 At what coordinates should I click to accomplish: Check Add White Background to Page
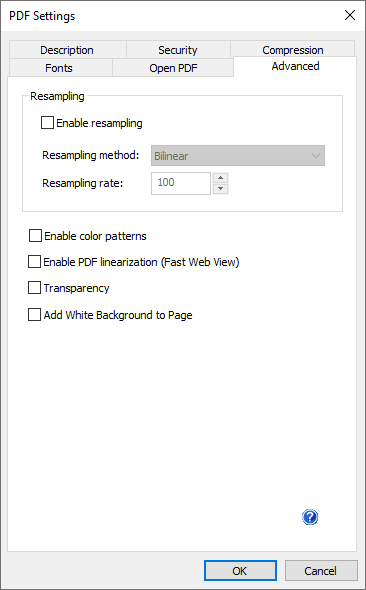[x=34, y=315]
